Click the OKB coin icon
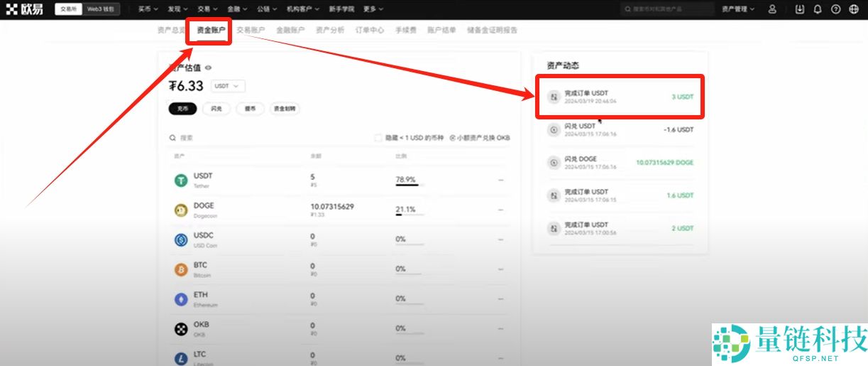868x366 pixels. [x=181, y=329]
